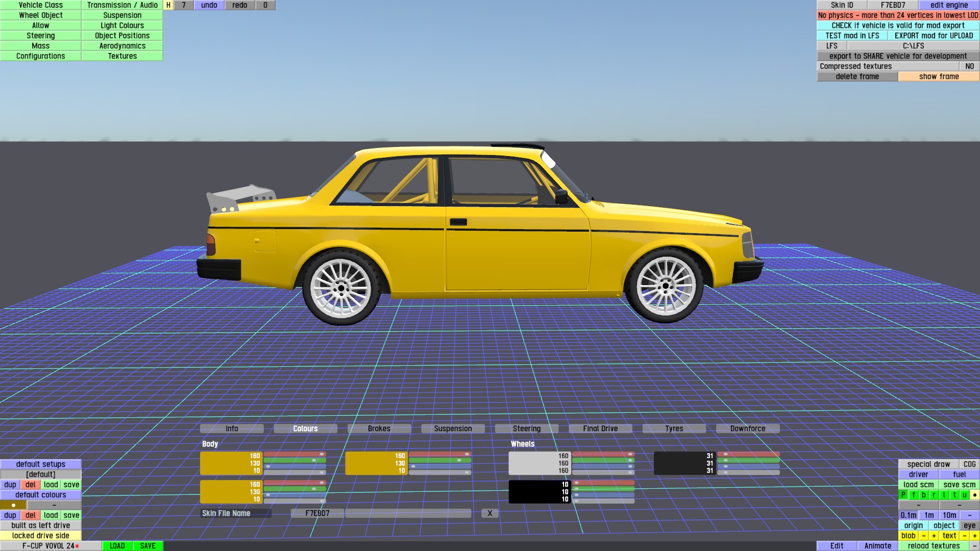Image resolution: width=980 pixels, height=551 pixels.
Task: Adjust the first body colour red slider
Action: coord(295,454)
